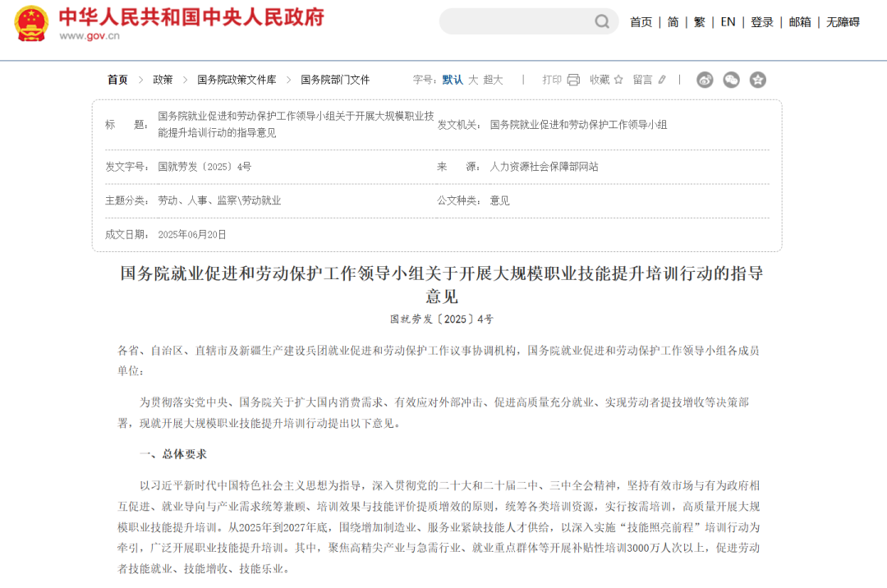887x588 pixels.
Task: Share via the Weibo icon
Action: click(705, 80)
